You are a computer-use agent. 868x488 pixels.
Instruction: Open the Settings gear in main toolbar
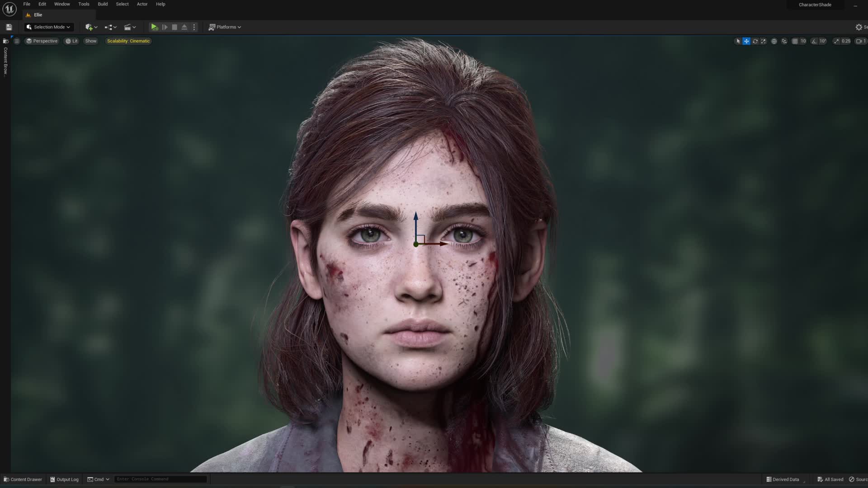[859, 27]
